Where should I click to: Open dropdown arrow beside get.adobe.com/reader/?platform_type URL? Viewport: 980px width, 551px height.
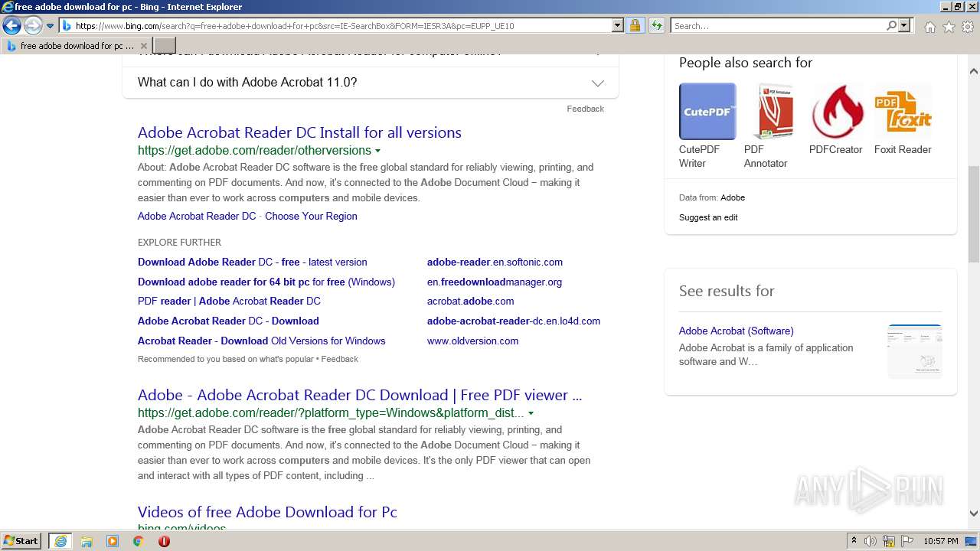(531, 413)
